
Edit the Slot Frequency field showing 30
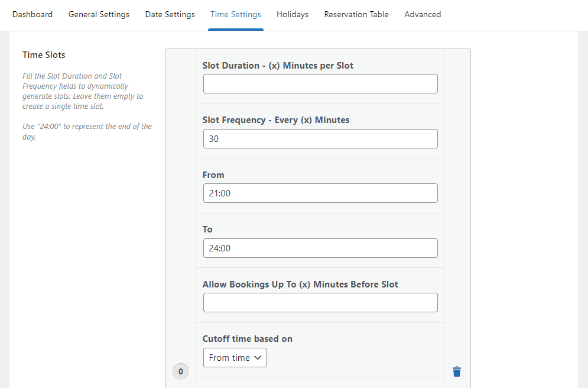pos(320,138)
